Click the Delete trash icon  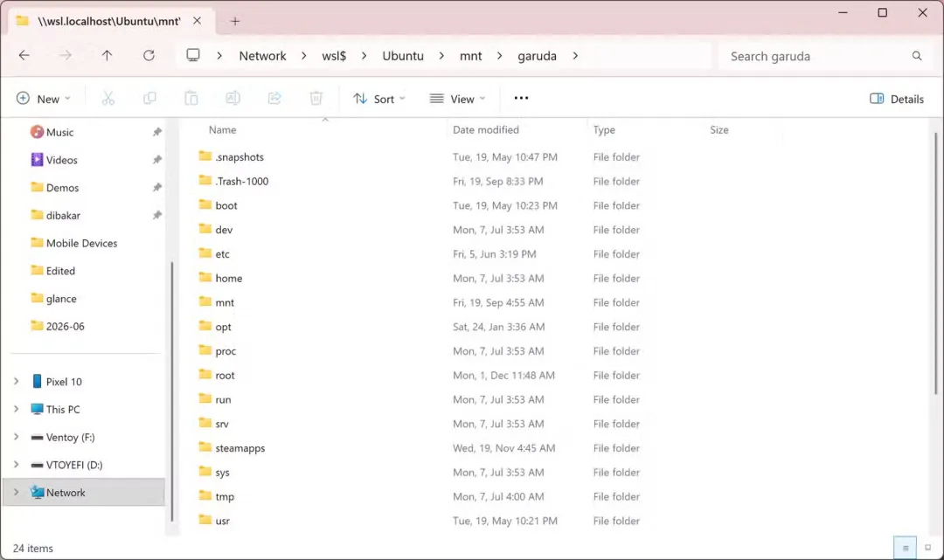[x=316, y=99]
